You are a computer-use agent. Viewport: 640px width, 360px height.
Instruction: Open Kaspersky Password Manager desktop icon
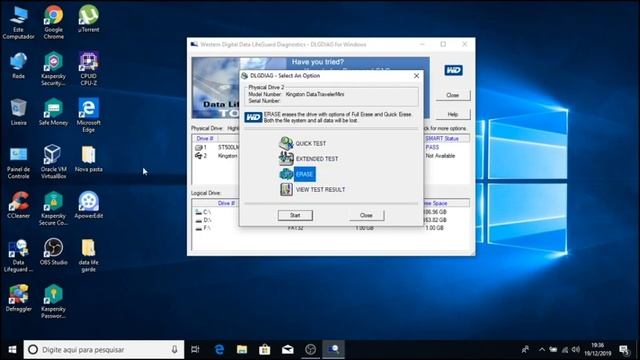[x=53, y=301]
